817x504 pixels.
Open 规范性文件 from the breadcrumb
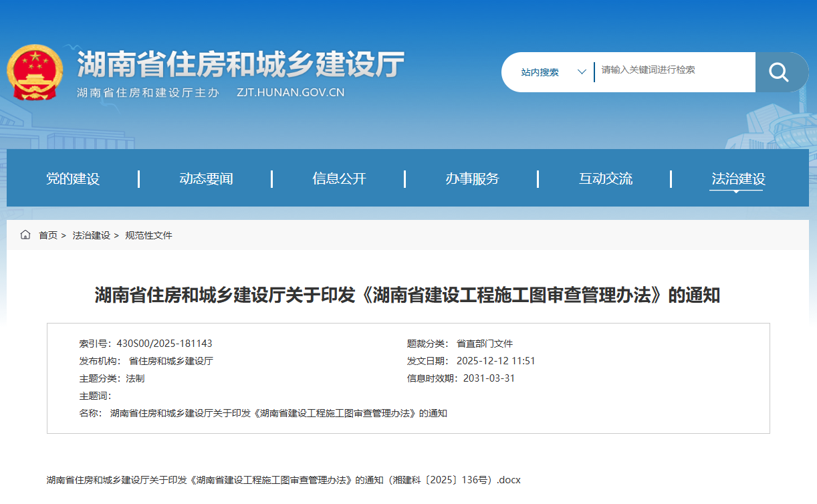(147, 235)
